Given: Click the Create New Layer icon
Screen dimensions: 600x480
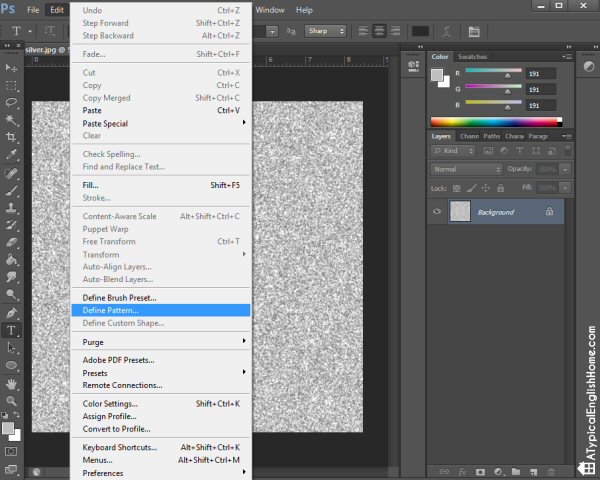Looking at the screenshot, I should 533,472.
